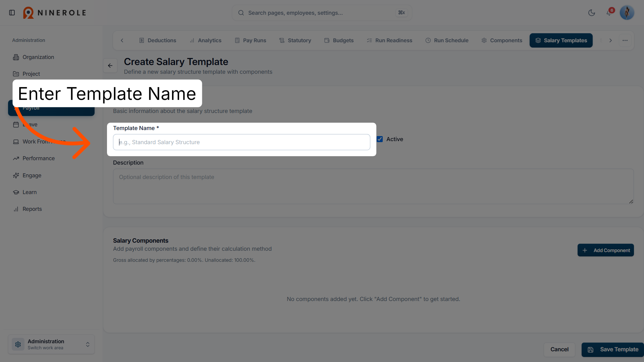Click the Cancel button
Image resolution: width=644 pixels, height=362 pixels.
[x=559, y=350]
